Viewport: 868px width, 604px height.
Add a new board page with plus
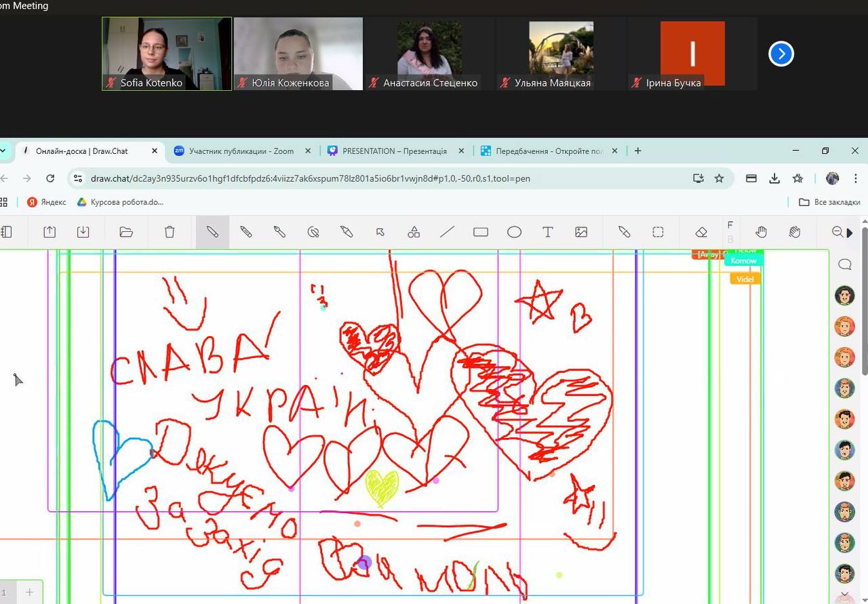[x=30, y=592]
